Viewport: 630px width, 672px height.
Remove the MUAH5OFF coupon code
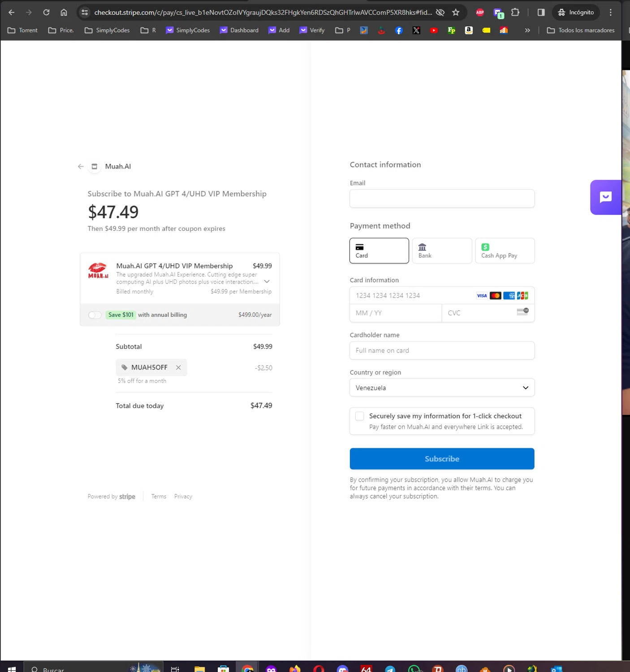(178, 367)
